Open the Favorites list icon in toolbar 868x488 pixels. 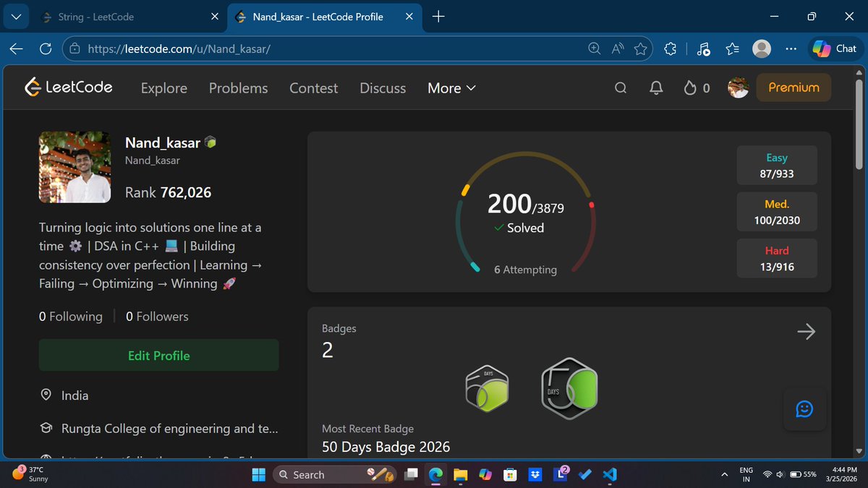point(732,48)
